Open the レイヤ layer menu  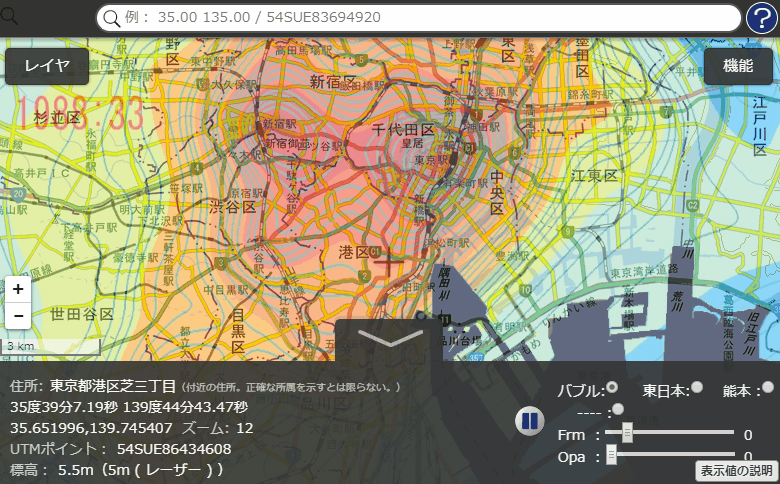coord(47,66)
